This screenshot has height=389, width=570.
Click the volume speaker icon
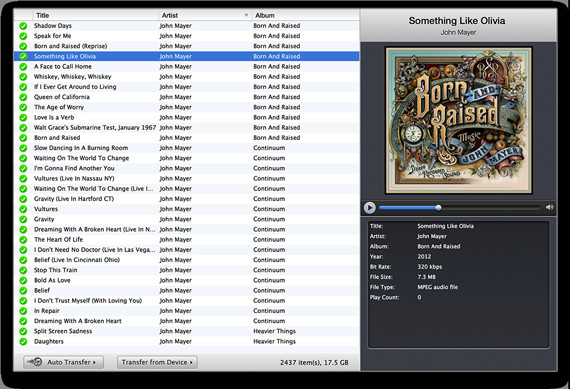[549, 207]
